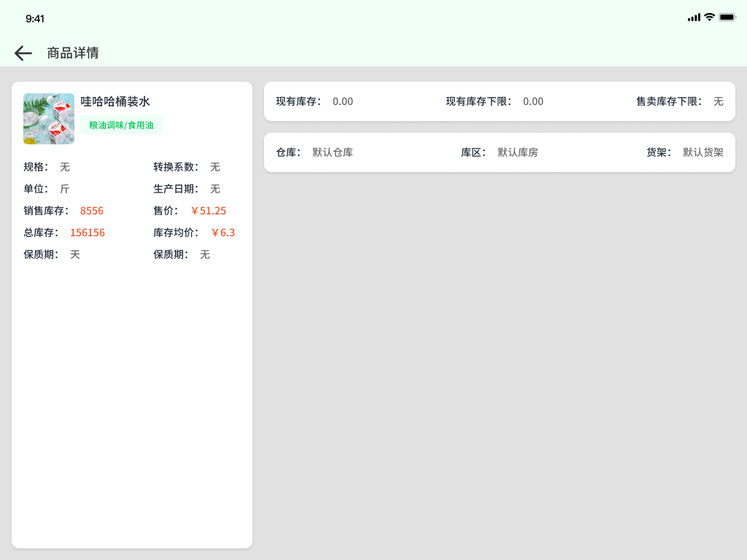Click the 库存均价 label
The width and height of the screenshot is (747, 560).
click(x=176, y=233)
